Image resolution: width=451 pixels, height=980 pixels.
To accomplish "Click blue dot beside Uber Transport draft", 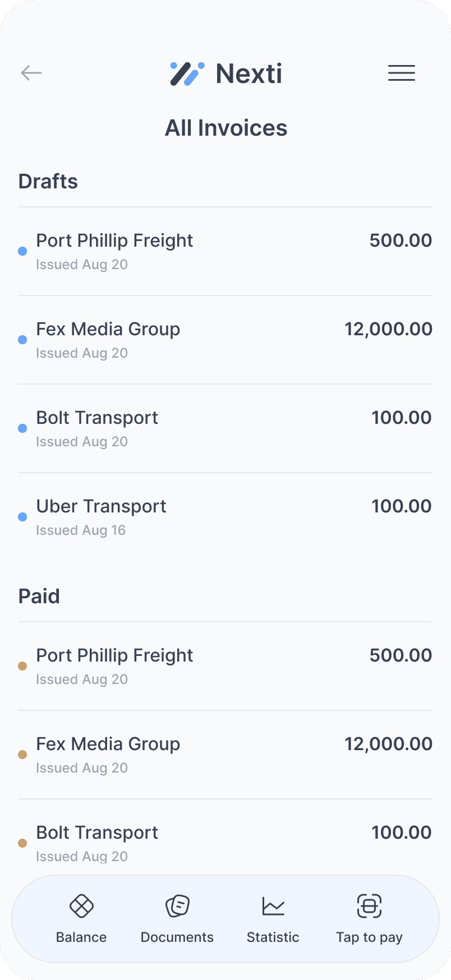I will tap(22, 517).
